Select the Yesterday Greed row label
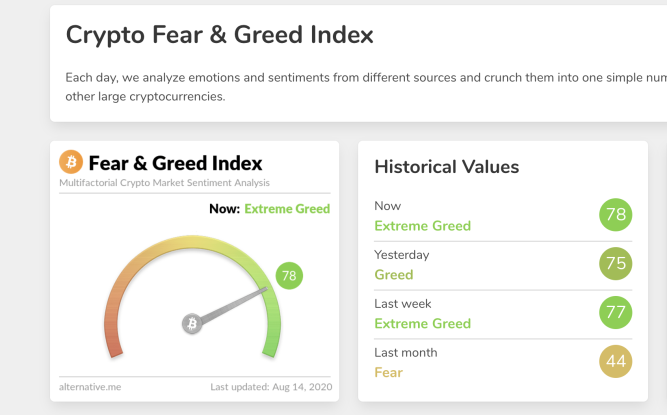Image resolution: width=667 pixels, height=415 pixels. pyautogui.click(x=394, y=275)
